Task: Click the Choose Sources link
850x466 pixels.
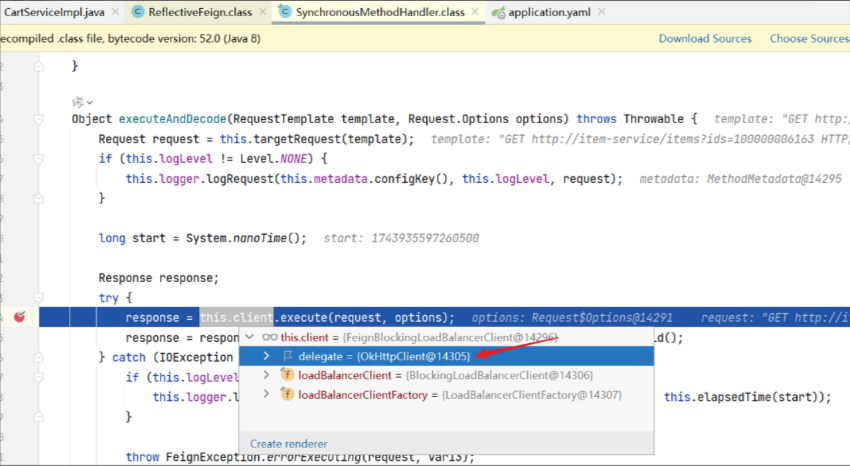Action: [809, 38]
